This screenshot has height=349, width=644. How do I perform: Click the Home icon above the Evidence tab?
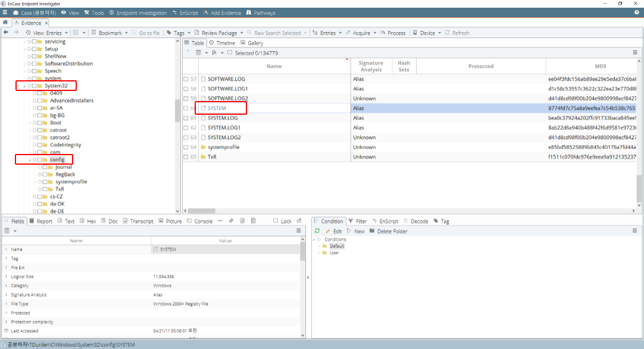pos(5,23)
